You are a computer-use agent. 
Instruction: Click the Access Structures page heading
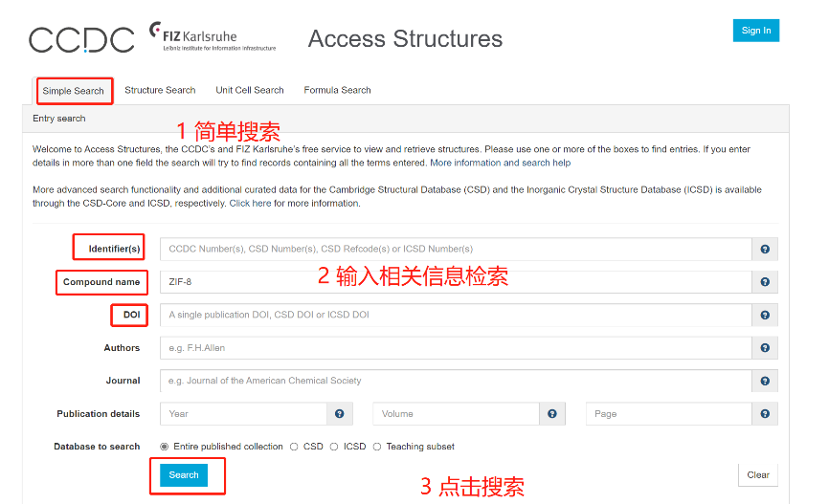click(406, 38)
